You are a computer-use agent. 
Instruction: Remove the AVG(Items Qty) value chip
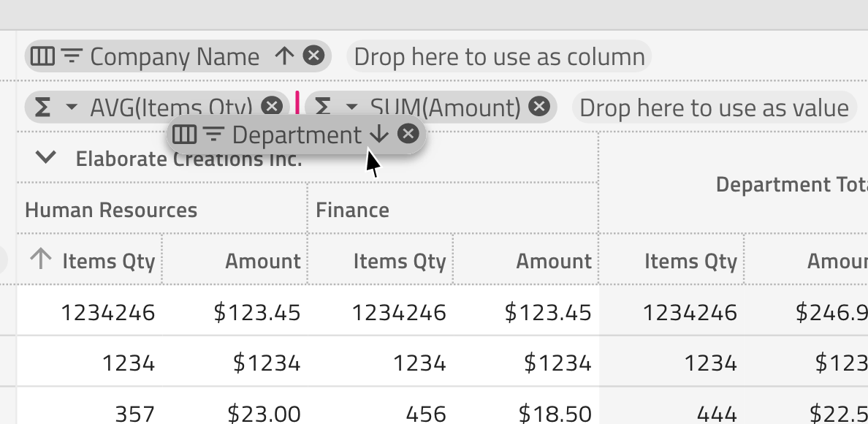pos(271,107)
